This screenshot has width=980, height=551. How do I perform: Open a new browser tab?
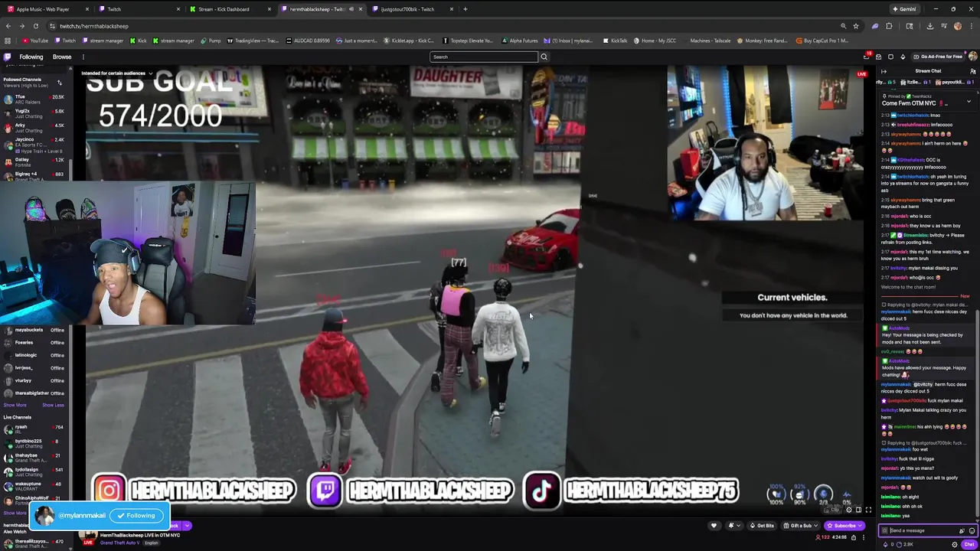click(465, 9)
